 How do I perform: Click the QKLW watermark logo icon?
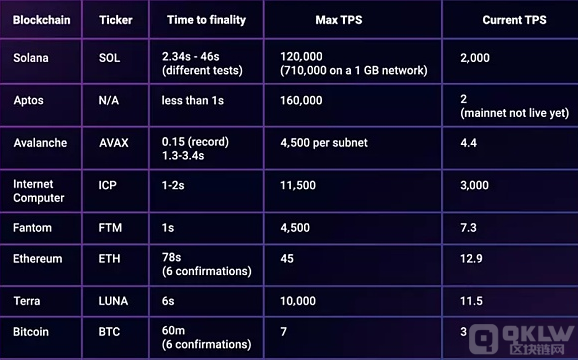pos(484,339)
